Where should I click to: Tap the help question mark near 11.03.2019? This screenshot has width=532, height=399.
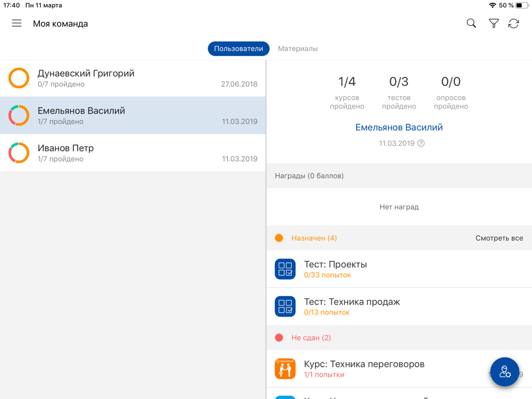coord(421,143)
